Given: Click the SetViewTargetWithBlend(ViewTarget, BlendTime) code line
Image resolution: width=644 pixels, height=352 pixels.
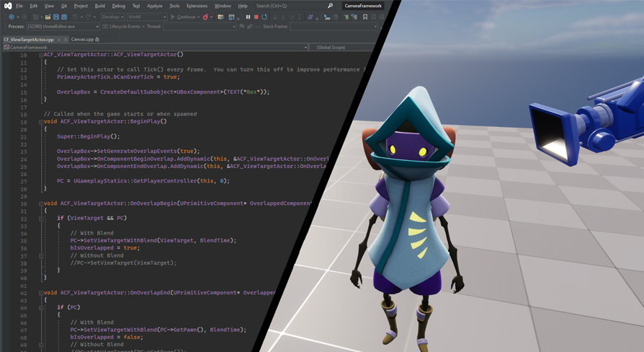Looking at the screenshot, I should click(153, 241).
